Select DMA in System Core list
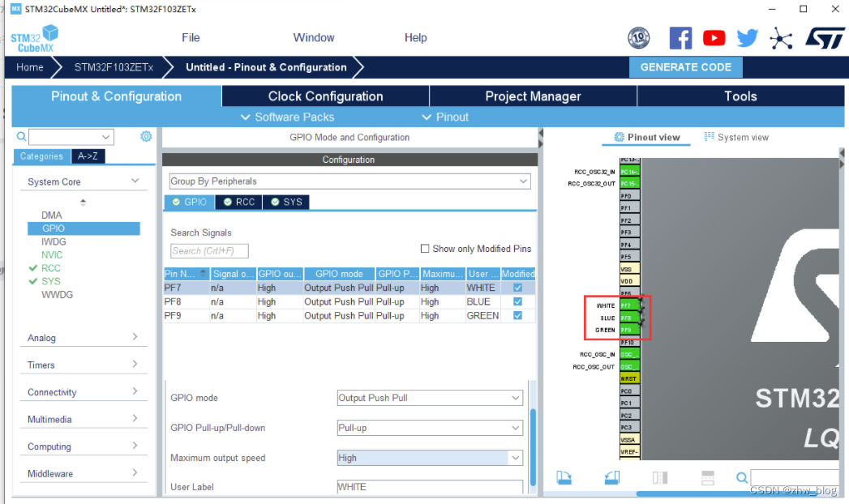The height and width of the screenshot is (504, 849). [51, 216]
